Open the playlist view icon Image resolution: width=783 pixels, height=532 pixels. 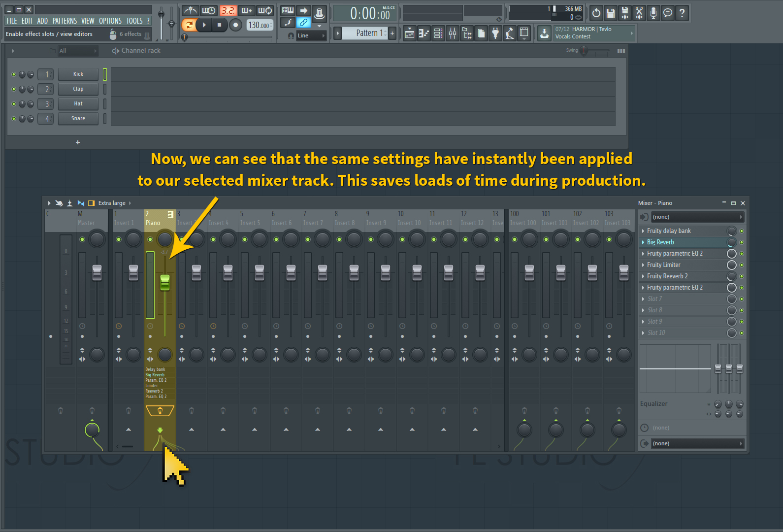[x=410, y=33]
